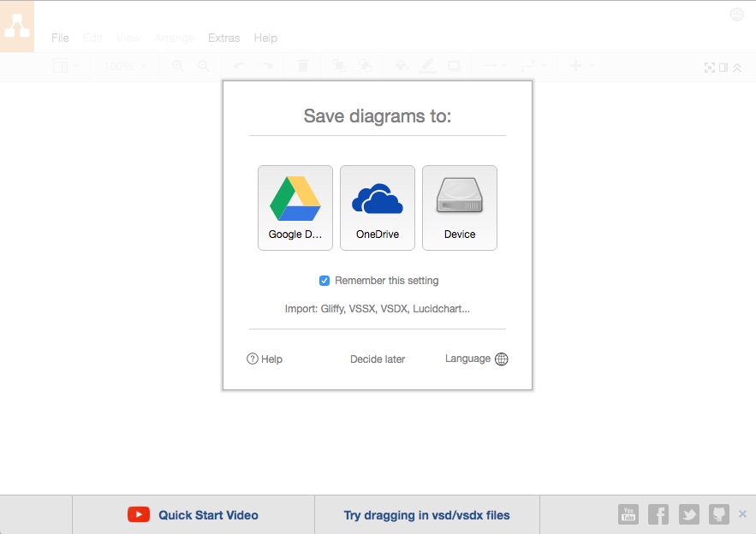Open the GitHub icon in footer
756x534 pixels.
click(719, 514)
